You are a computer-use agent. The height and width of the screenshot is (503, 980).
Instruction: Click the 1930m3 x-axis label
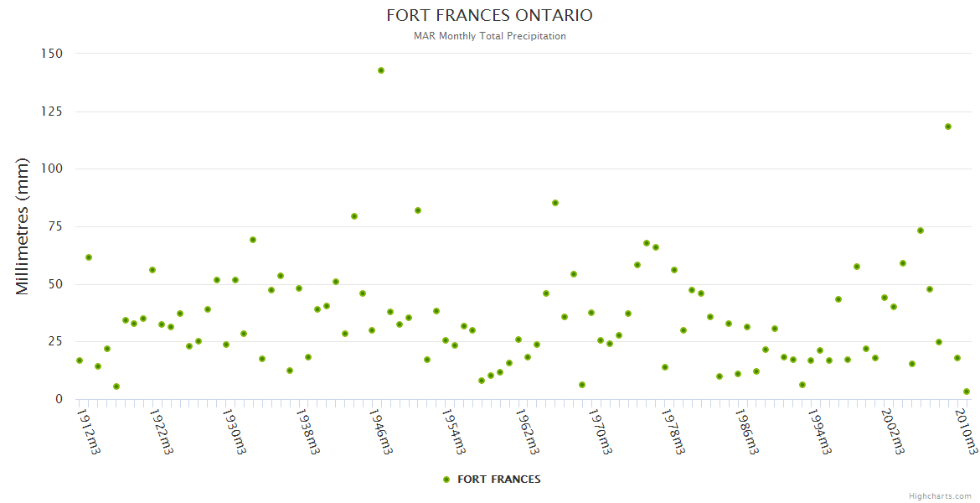click(x=235, y=431)
